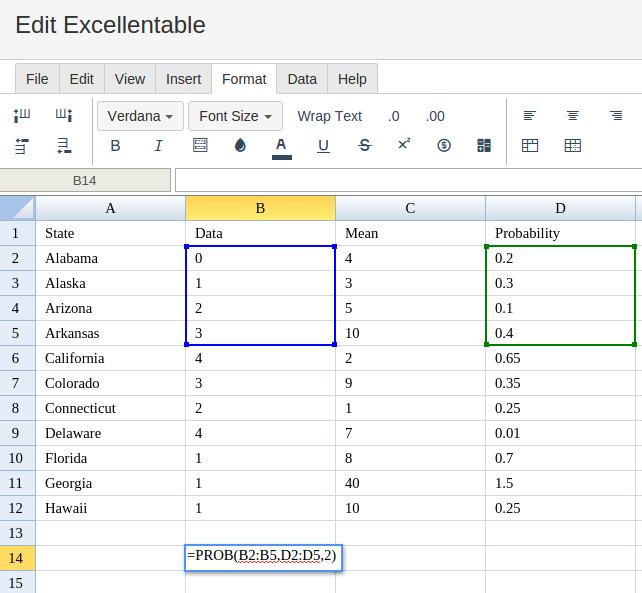This screenshot has width=642, height=593.
Task: Click the increase decimal .00 button
Action: coord(435,116)
